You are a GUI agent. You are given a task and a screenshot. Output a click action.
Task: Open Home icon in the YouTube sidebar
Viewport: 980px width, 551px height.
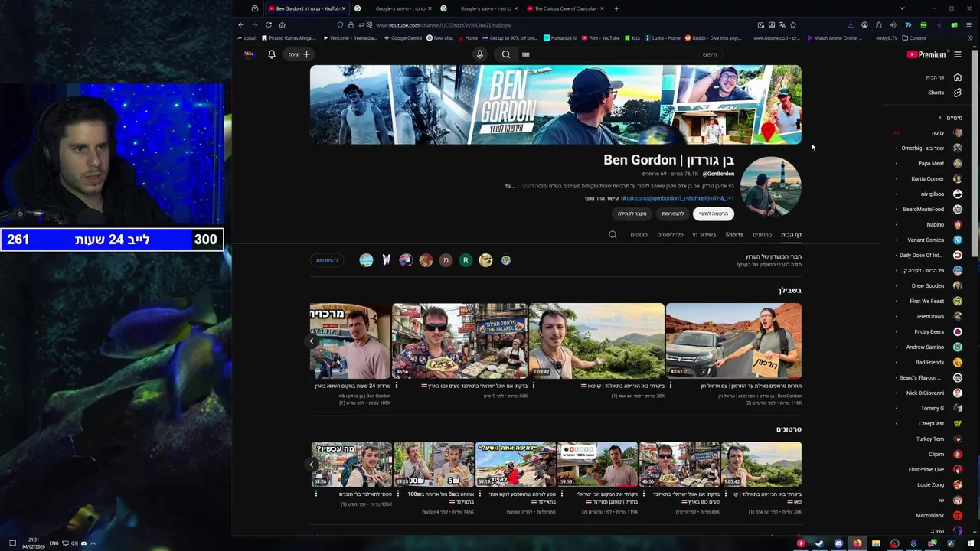point(957,77)
